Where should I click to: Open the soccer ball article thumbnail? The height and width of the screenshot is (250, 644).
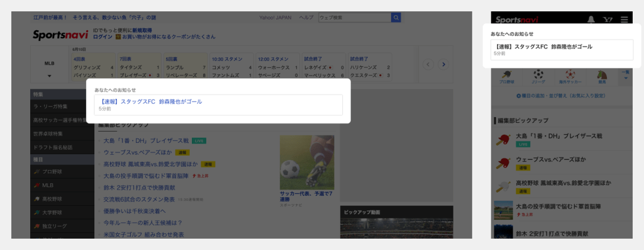coord(307,162)
